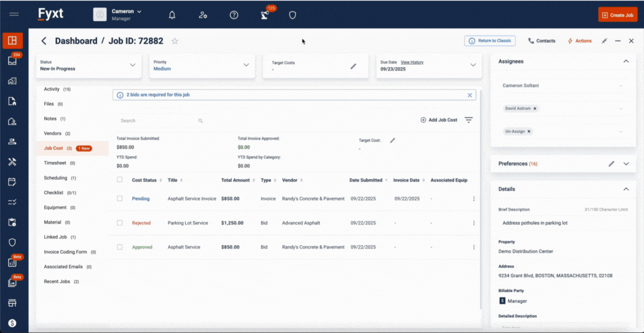Edit Preferences using the pencil icon
This screenshot has height=333, width=644.
point(611,164)
